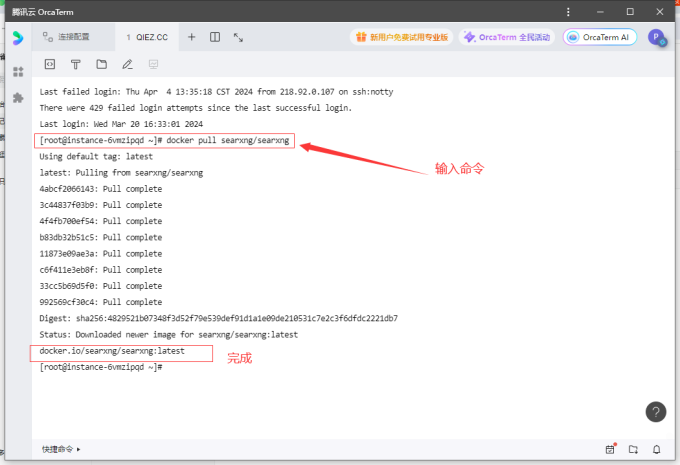The height and width of the screenshot is (465, 680).
Task: Add a new session tab with plus
Action: 191,37
